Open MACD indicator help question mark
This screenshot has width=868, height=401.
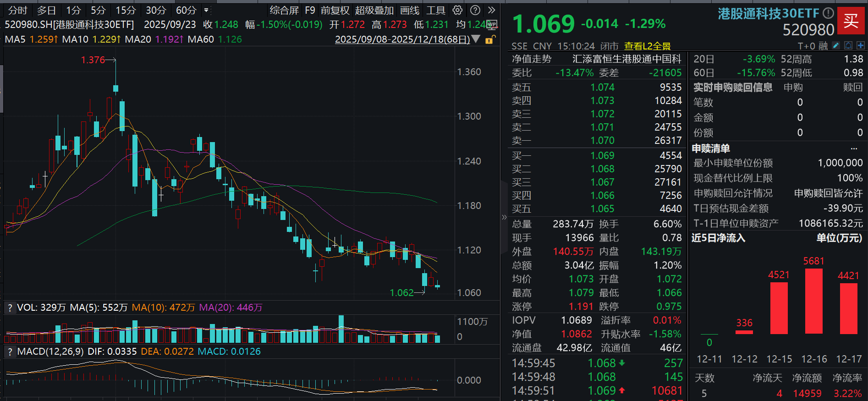point(10,352)
